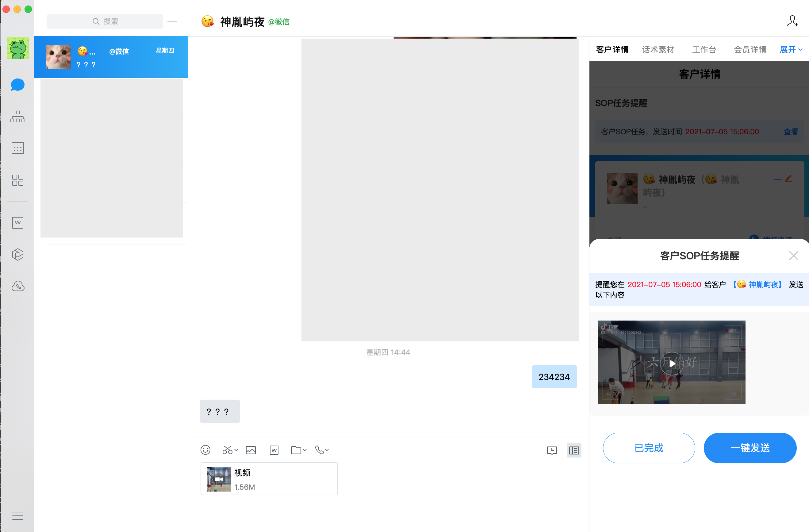Click the SOP任务提醒 heading

(x=621, y=103)
